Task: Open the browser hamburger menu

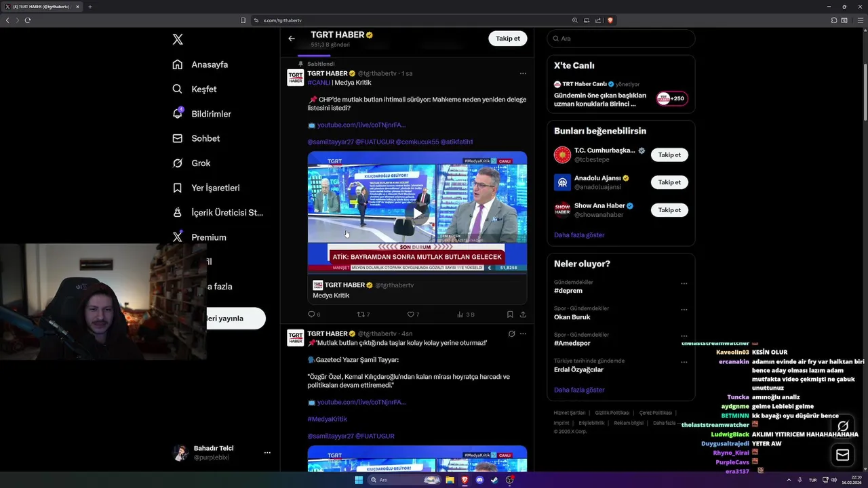Action: pyautogui.click(x=861, y=20)
